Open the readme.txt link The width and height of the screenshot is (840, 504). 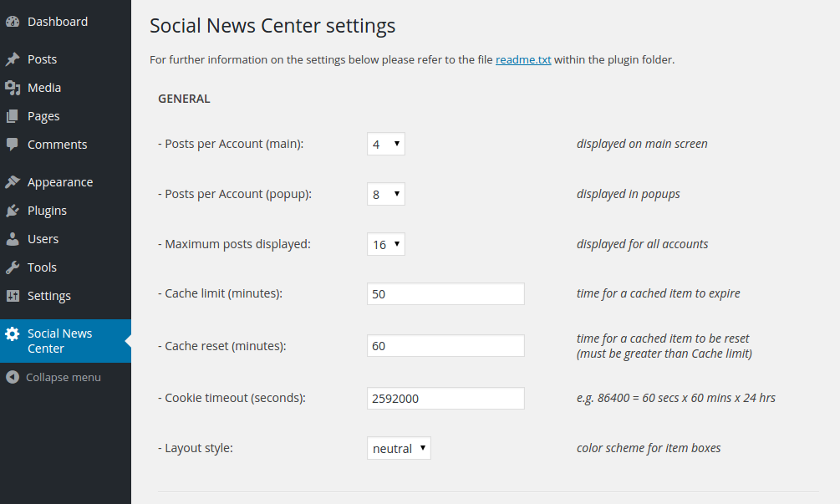(x=523, y=59)
